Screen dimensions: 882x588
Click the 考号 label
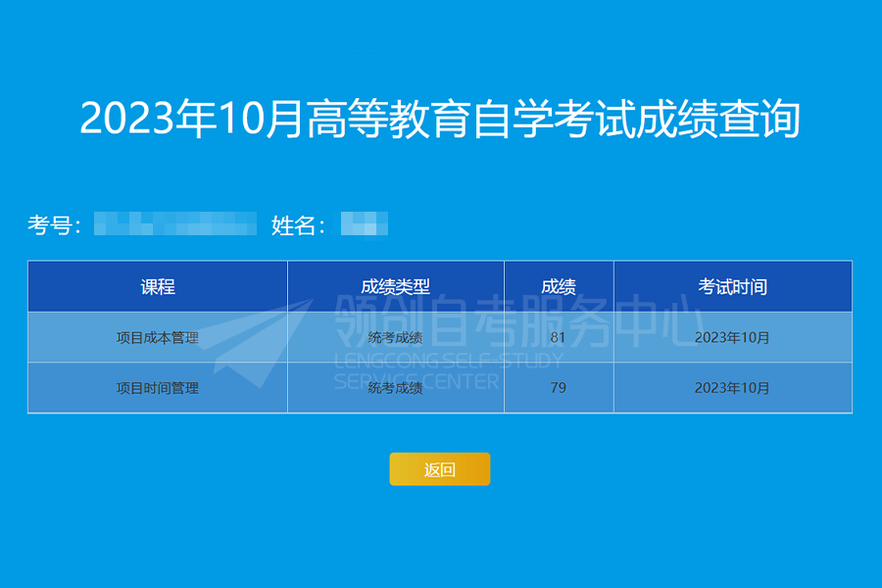pos(54,225)
